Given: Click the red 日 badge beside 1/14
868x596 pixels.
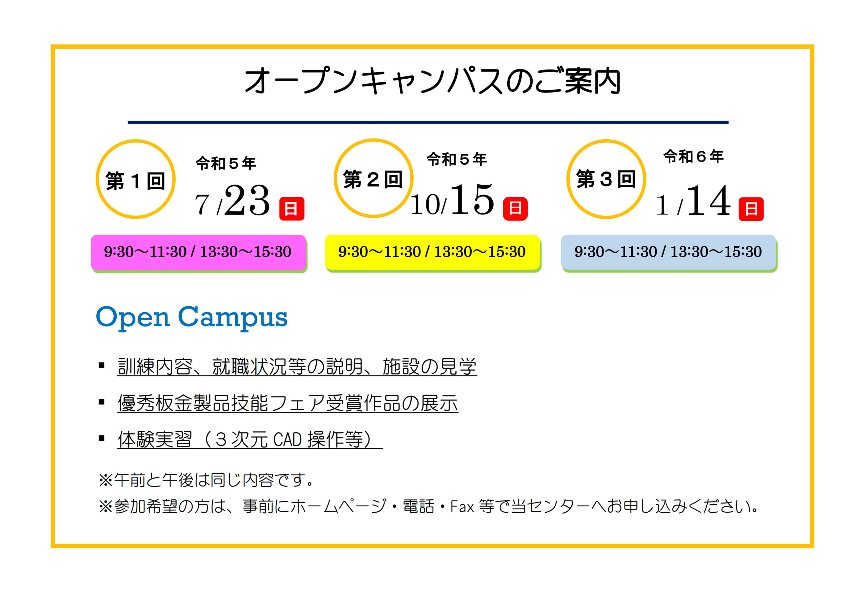Looking at the screenshot, I should pyautogui.click(x=751, y=209).
